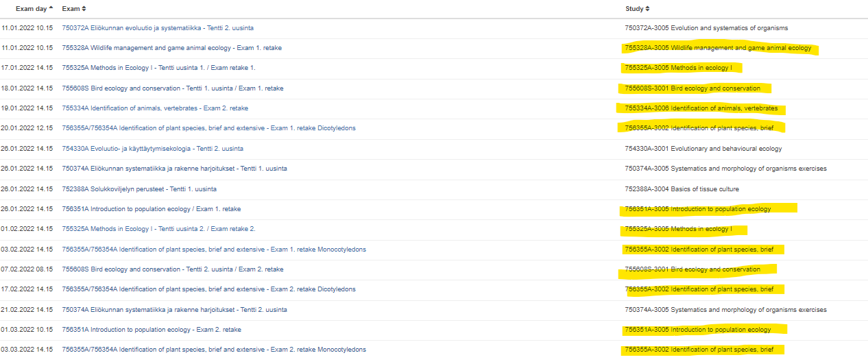Screen dimensions: 868x364
Task: Click highlighted Identification of animals, vertebrates study
Action: click(701, 108)
